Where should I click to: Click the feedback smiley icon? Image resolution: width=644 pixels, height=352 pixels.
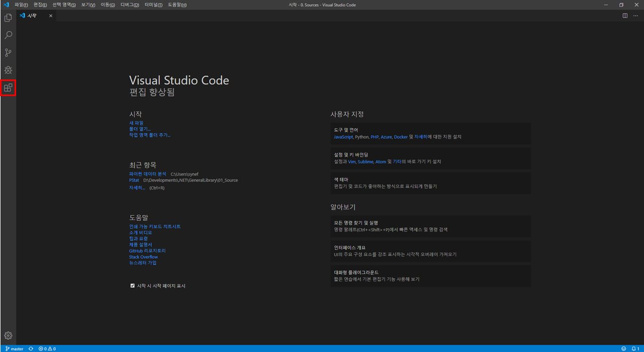[624, 348]
